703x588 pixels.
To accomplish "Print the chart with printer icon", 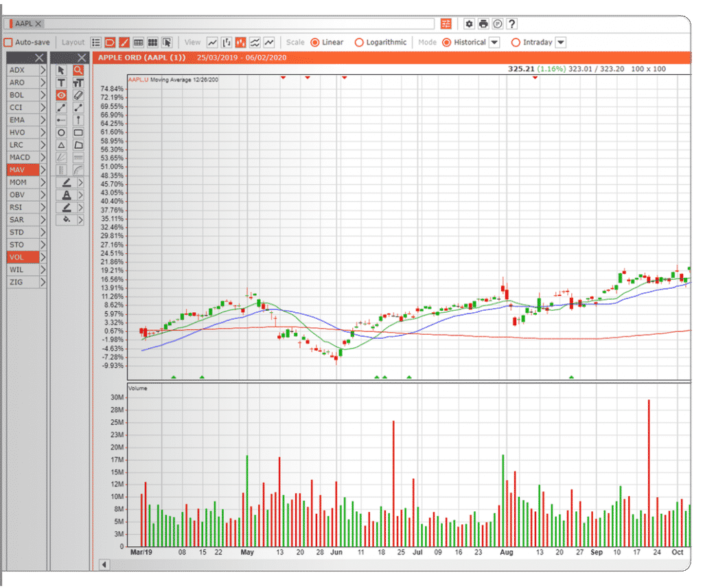I will coord(483,24).
